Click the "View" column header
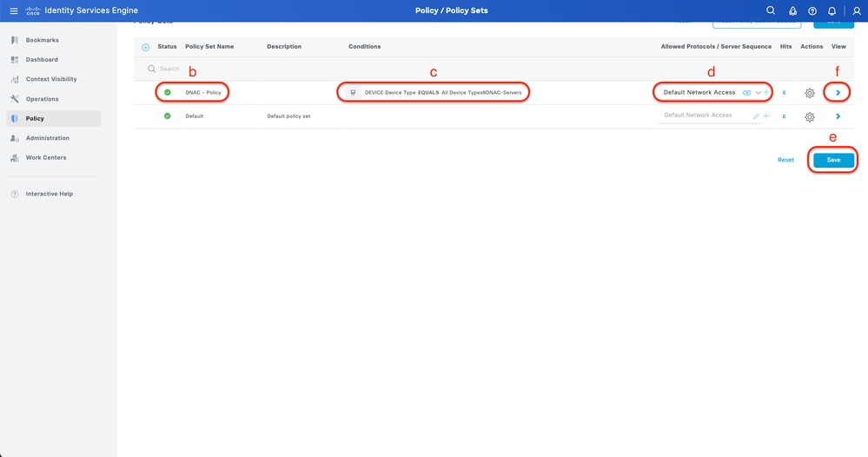Screen dimensions: 868x457 tap(838, 46)
